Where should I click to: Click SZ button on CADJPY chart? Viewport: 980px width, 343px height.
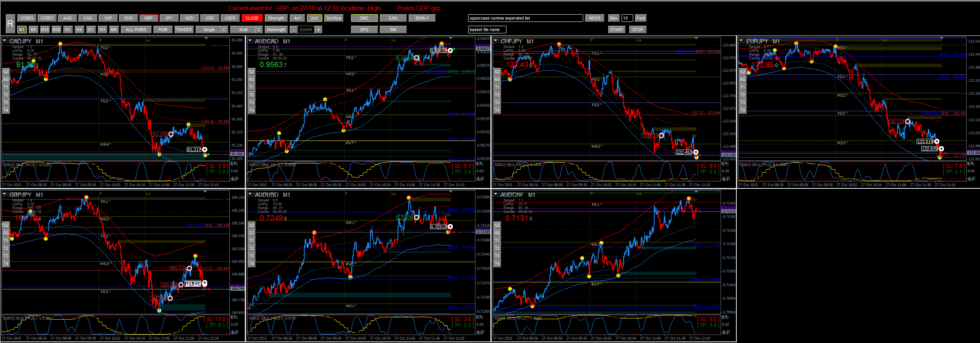click(6, 72)
